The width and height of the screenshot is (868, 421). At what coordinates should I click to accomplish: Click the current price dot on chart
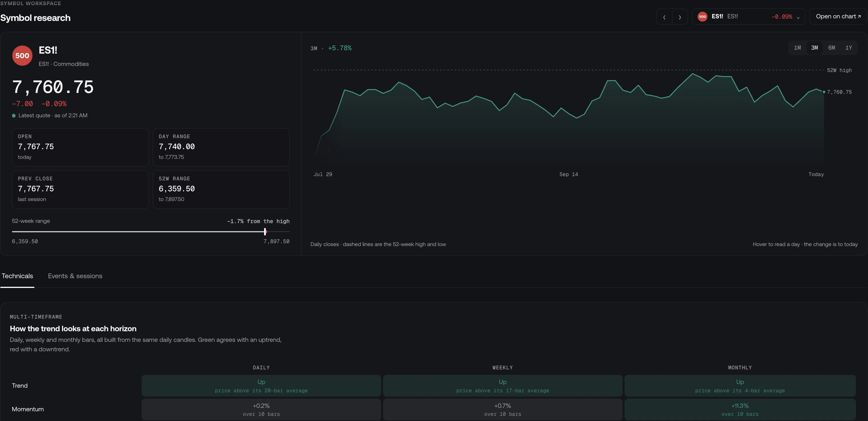click(824, 92)
